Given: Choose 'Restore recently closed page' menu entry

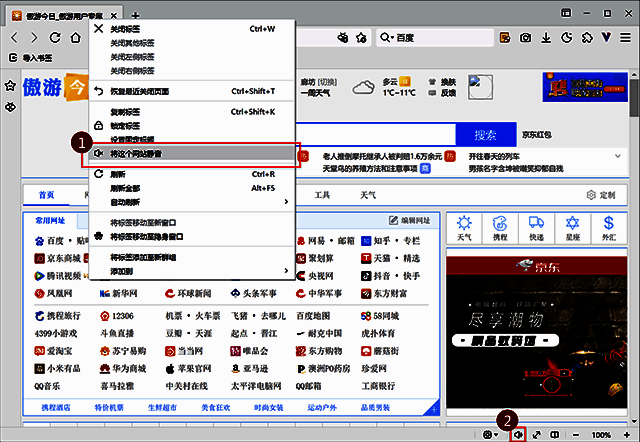Looking at the screenshot, I should click(x=192, y=91).
